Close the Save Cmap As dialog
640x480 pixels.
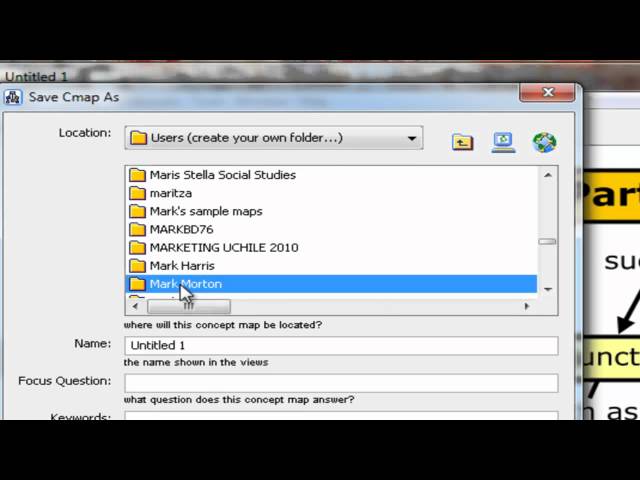(547, 93)
